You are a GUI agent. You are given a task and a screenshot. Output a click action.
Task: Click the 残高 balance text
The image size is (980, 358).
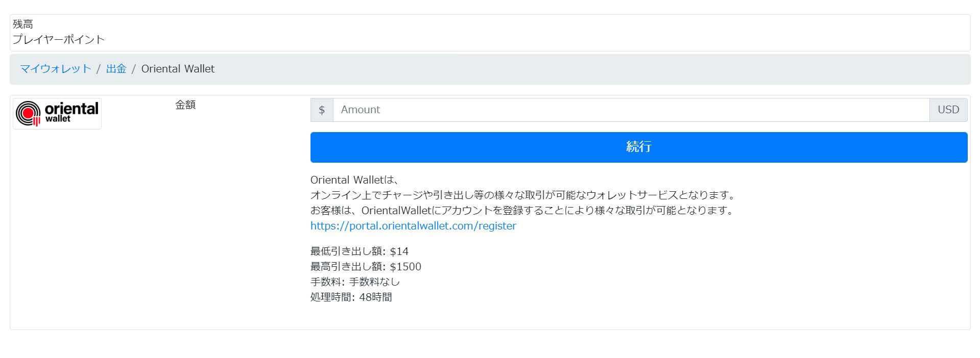click(x=23, y=24)
